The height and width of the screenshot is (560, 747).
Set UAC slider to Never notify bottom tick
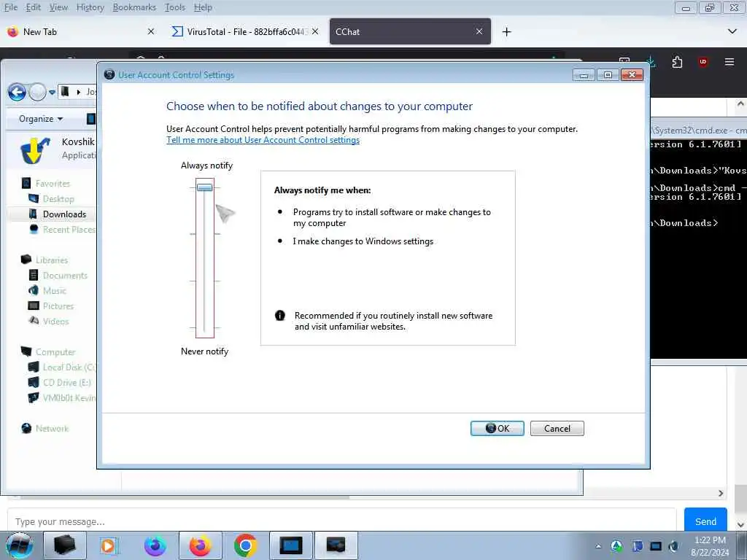point(205,327)
